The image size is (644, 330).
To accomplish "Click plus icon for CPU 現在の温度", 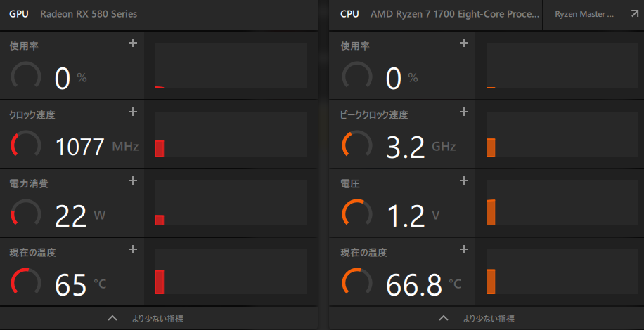I will point(463,249).
